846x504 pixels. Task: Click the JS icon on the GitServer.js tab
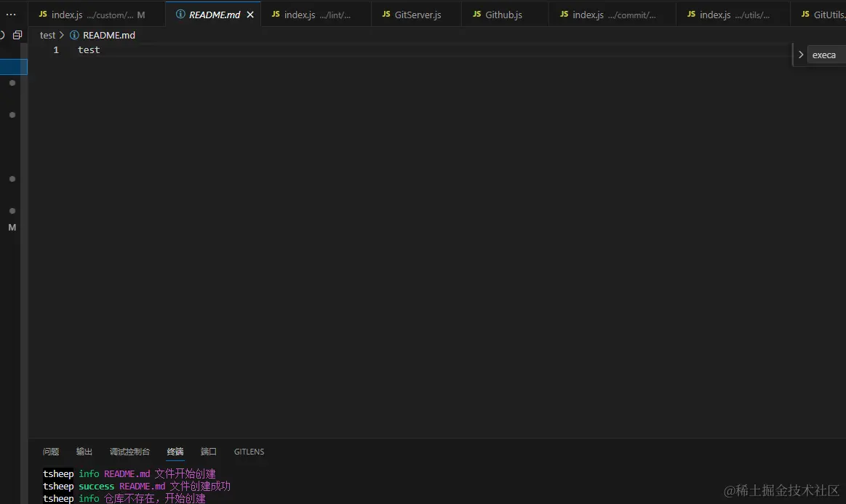(x=386, y=14)
